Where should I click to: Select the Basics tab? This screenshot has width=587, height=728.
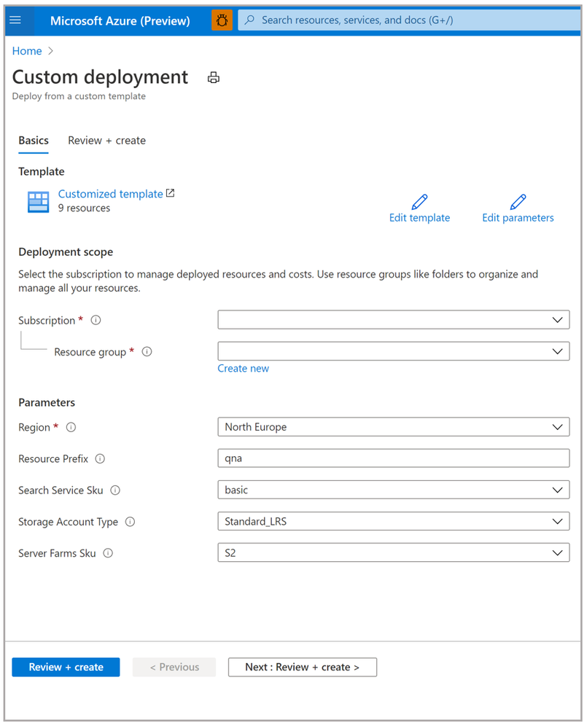(x=34, y=141)
